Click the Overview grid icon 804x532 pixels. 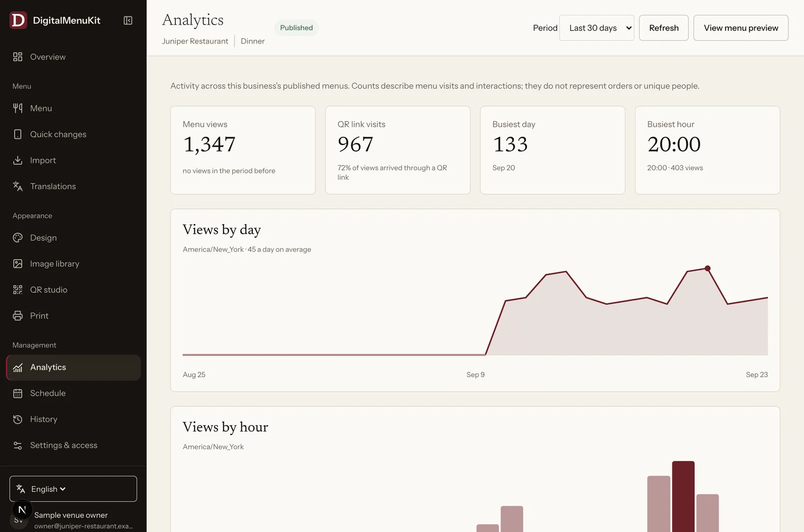18,57
